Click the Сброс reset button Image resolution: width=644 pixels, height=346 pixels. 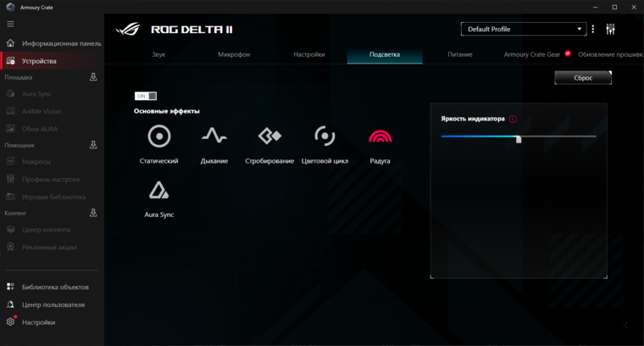coord(583,78)
